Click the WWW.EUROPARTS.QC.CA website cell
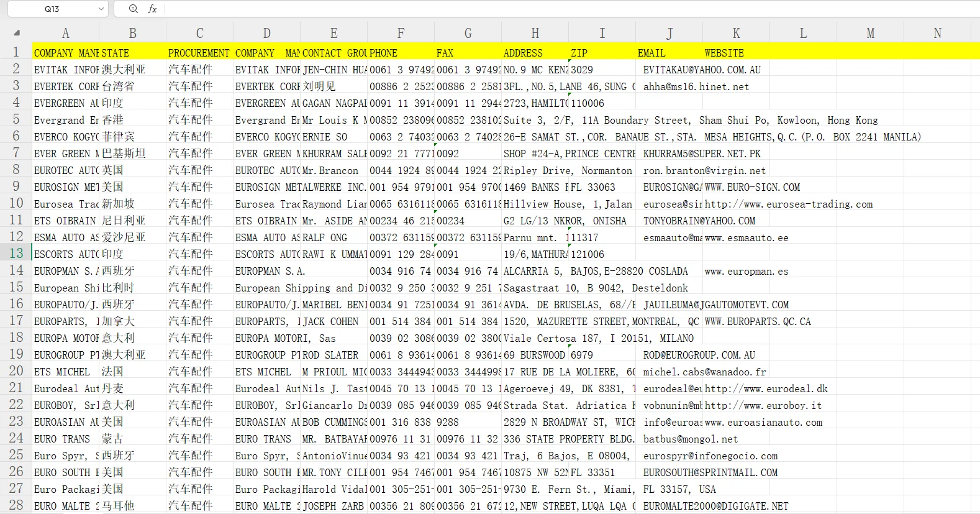Screen dimensions: 980x514 (x=758, y=321)
